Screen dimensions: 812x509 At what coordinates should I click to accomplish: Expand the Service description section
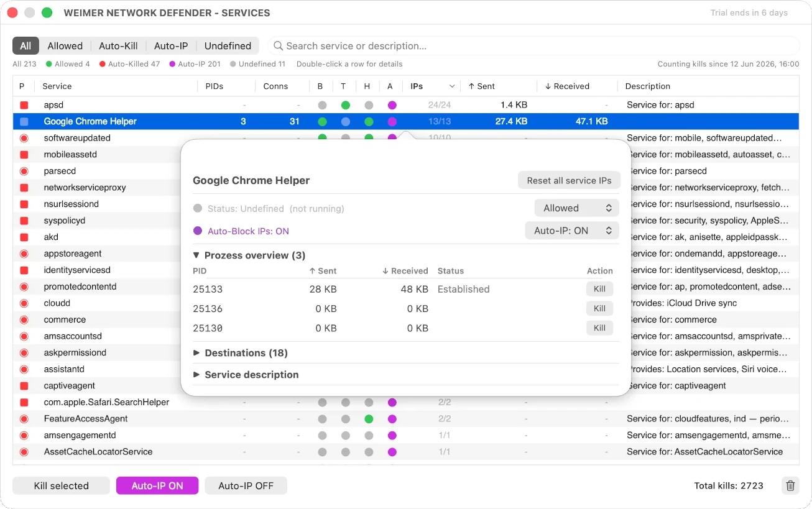click(x=196, y=375)
